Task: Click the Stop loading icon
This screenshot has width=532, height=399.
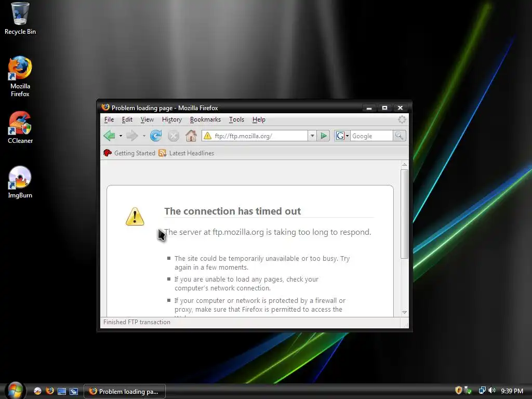Action: [x=174, y=136]
